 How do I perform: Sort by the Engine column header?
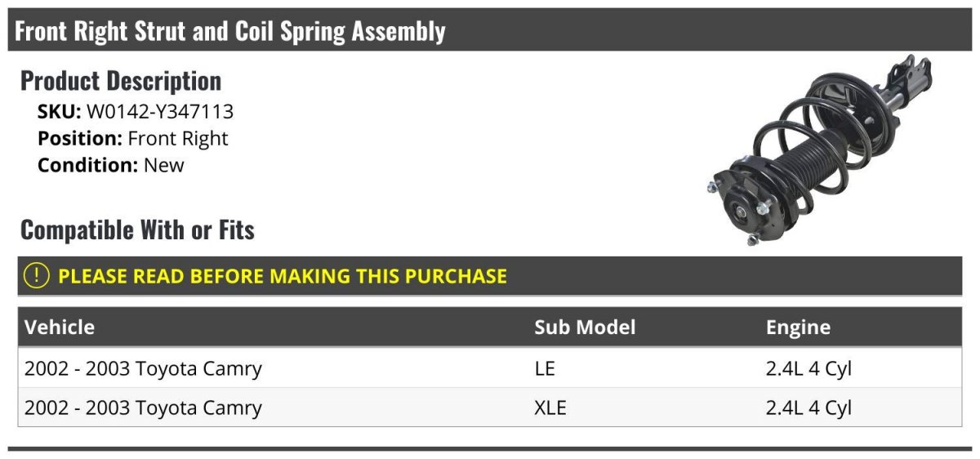point(798,328)
